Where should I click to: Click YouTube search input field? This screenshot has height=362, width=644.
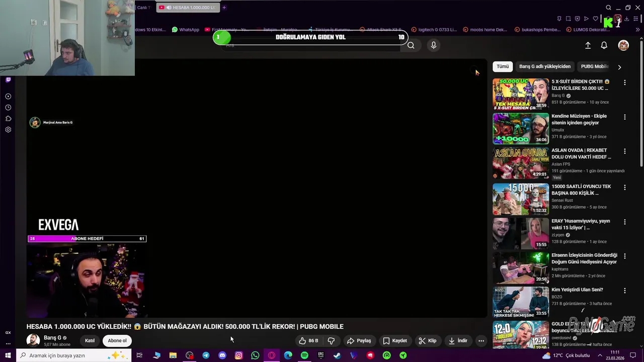pyautogui.click(x=312, y=45)
